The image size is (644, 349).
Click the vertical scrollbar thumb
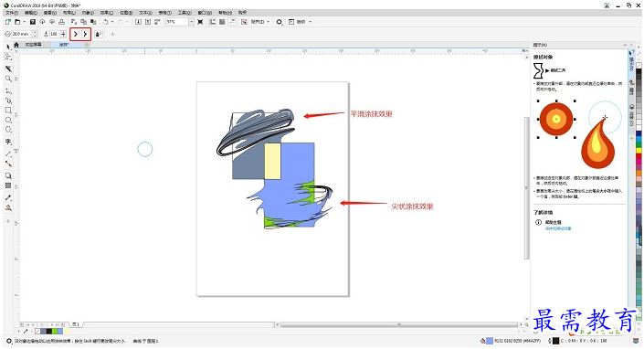[527, 188]
